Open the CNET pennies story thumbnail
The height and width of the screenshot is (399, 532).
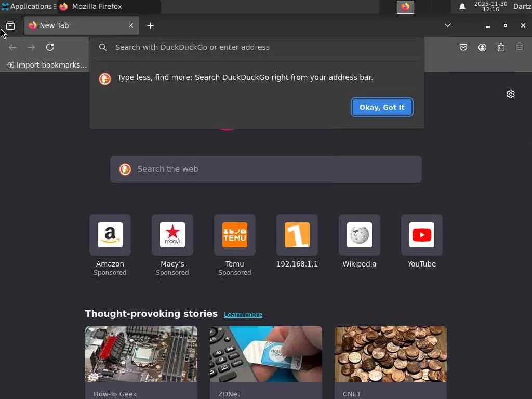click(391, 354)
